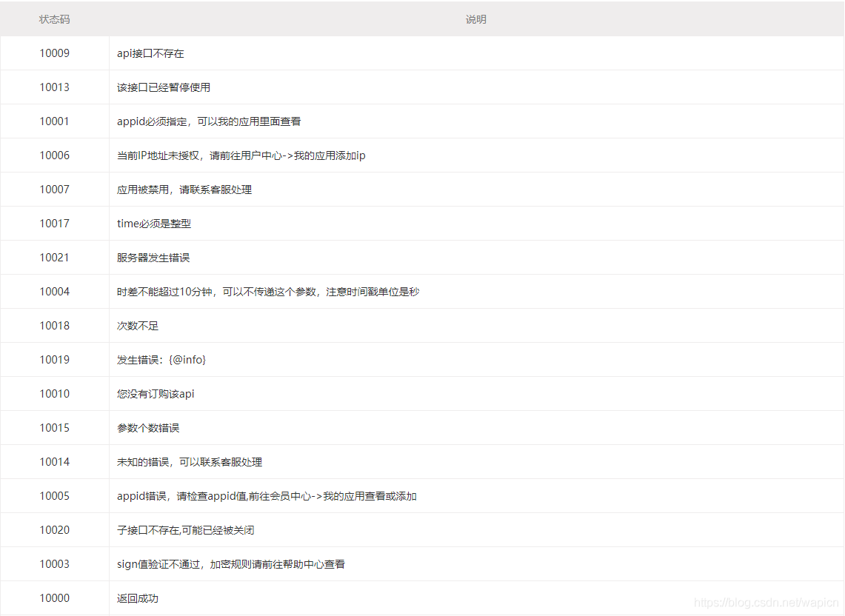Click the appid必须指定 description

click(x=209, y=121)
